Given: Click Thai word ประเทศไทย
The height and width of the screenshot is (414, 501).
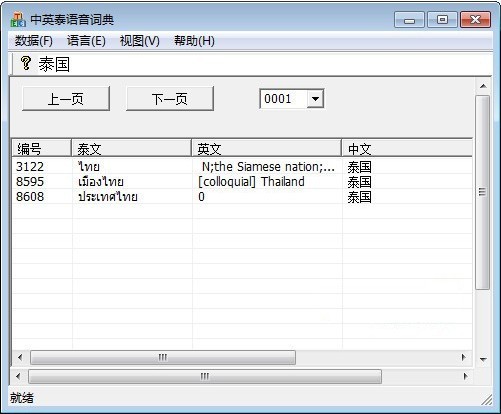Looking at the screenshot, I should point(108,197).
